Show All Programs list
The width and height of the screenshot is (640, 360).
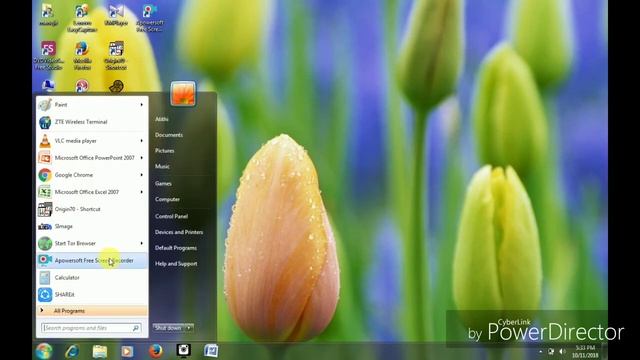coord(92,311)
